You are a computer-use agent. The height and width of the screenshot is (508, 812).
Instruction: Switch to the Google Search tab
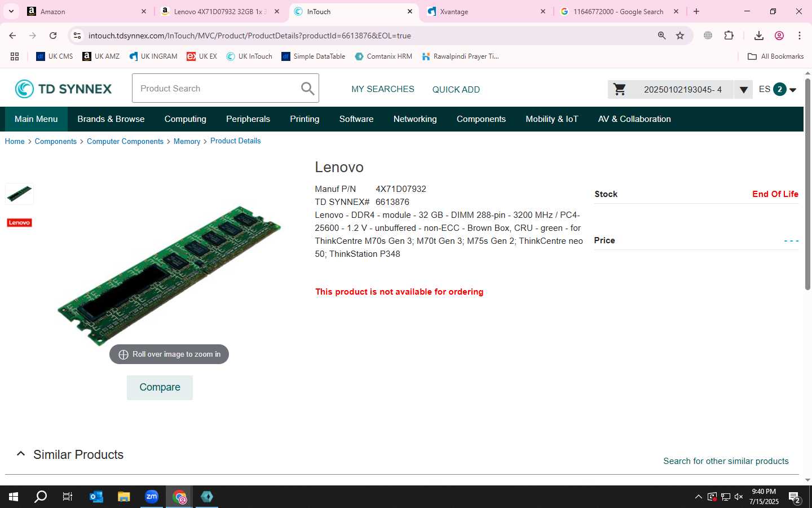point(619,11)
